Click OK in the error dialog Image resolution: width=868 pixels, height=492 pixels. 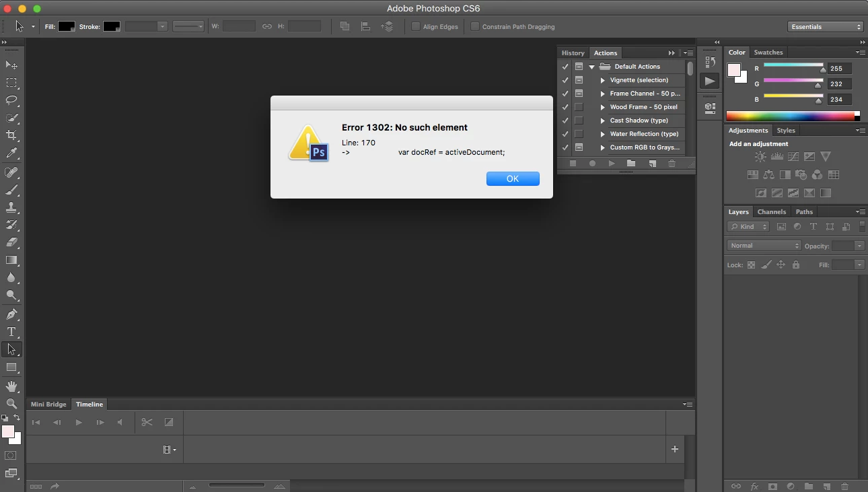pyautogui.click(x=513, y=178)
